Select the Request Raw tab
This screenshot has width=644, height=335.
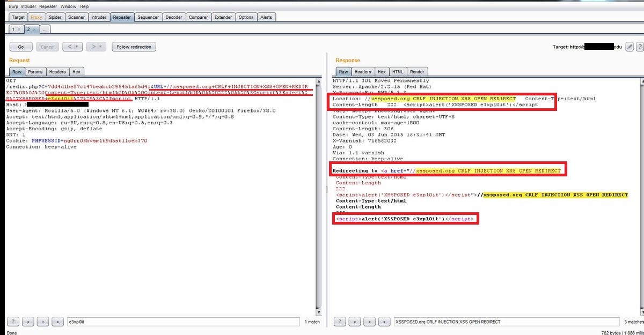coord(17,71)
